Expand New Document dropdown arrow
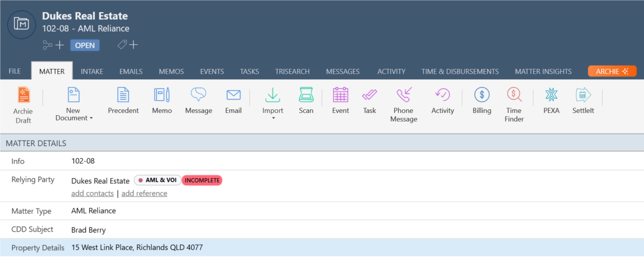 coord(91,118)
